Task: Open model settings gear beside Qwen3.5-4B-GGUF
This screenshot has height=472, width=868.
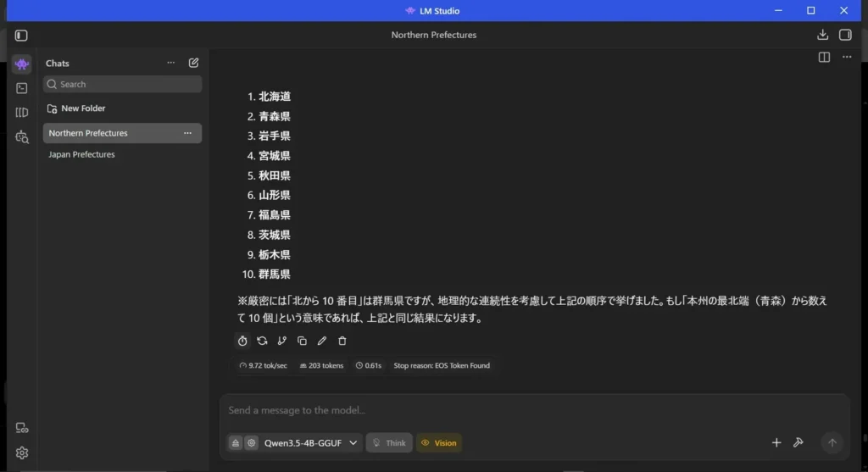Action: pos(251,443)
